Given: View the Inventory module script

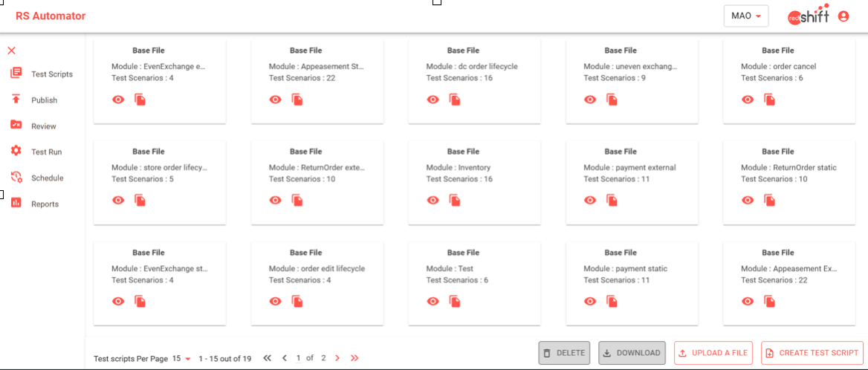Looking at the screenshot, I should coord(433,201).
